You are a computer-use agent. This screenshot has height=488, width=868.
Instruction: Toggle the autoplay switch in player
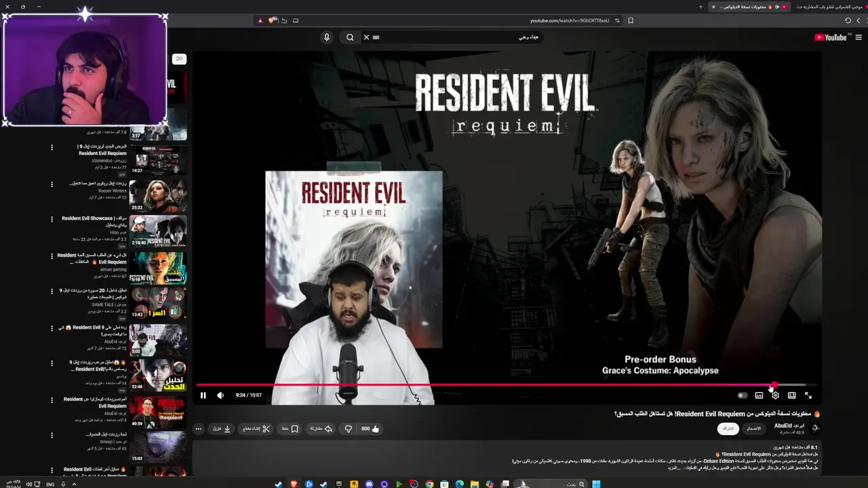(x=743, y=395)
